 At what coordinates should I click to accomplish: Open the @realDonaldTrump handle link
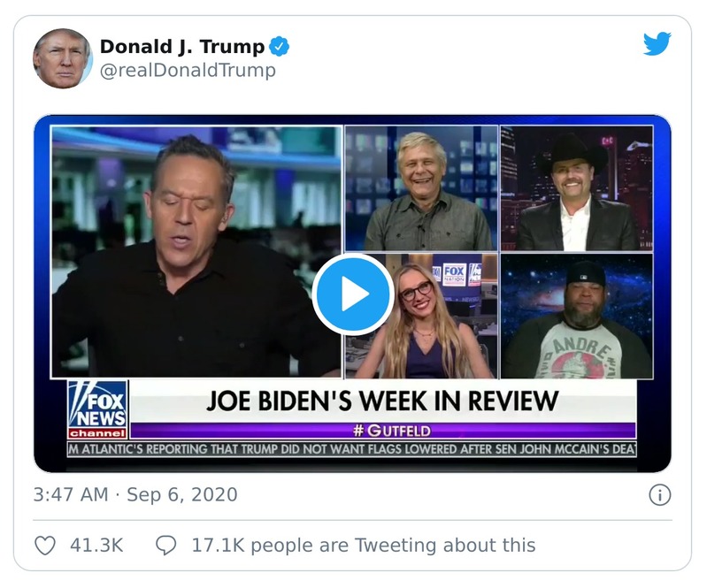188,71
